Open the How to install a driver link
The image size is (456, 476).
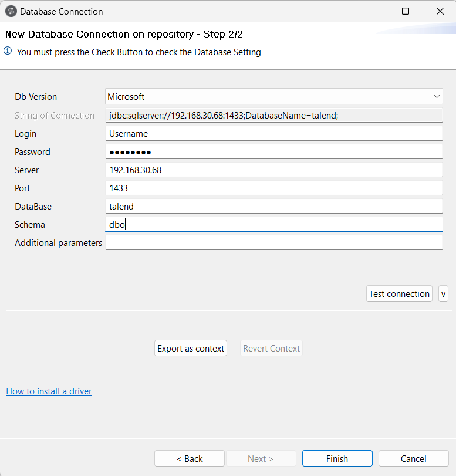coord(49,391)
